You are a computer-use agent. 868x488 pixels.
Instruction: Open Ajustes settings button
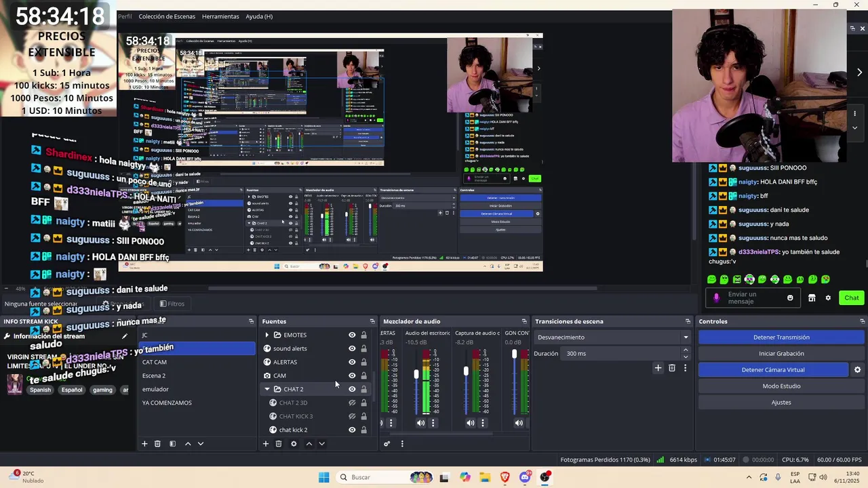pos(781,403)
